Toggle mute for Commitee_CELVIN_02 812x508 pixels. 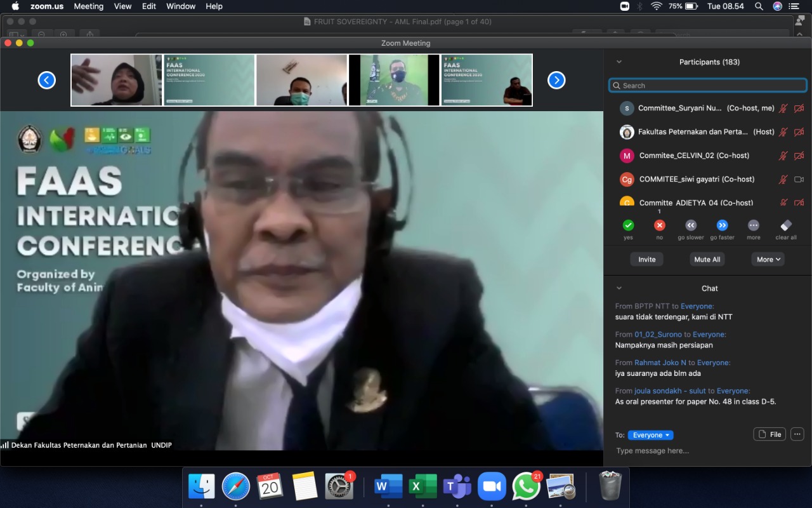[x=783, y=156]
